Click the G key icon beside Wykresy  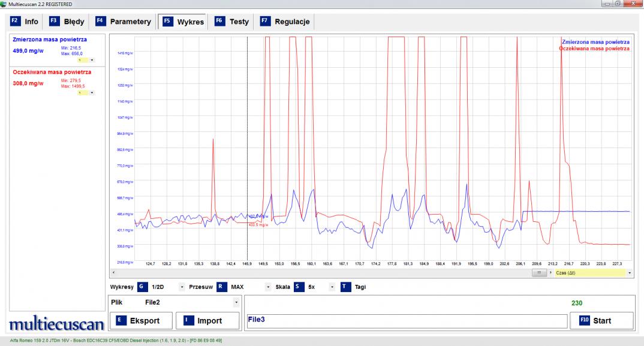142,287
